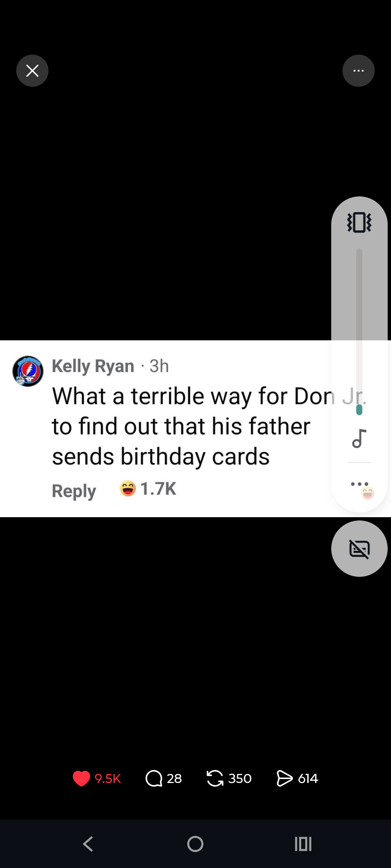
Task: Open recent apps from navigation bar
Action: point(303,844)
